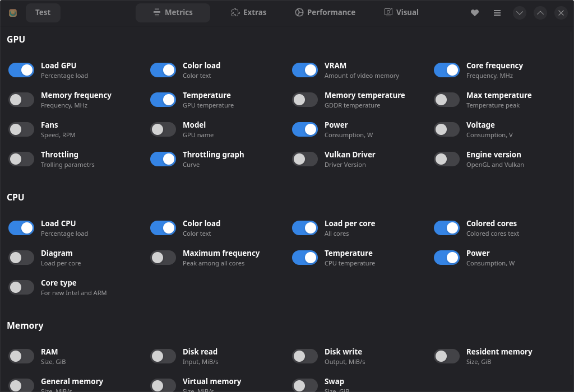Enable the Disk write toggle
Viewport: 574px width, 392px height.
pyautogui.click(x=304, y=356)
